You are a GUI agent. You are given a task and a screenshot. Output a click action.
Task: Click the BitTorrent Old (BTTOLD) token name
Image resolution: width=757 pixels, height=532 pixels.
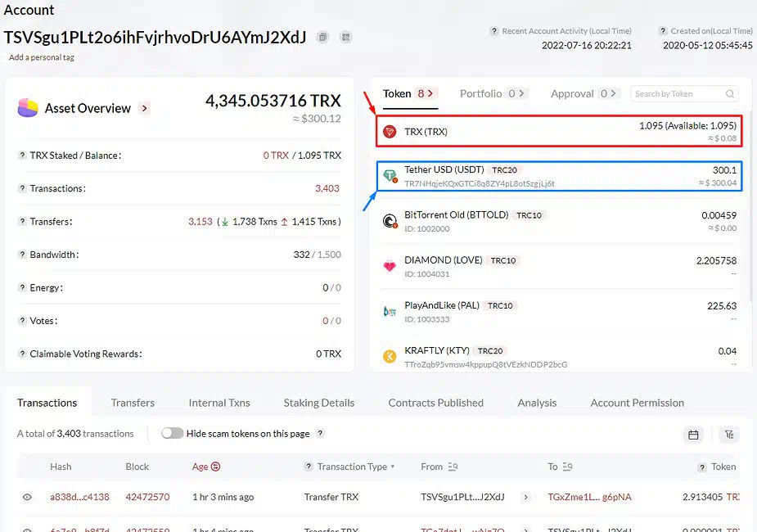click(457, 214)
